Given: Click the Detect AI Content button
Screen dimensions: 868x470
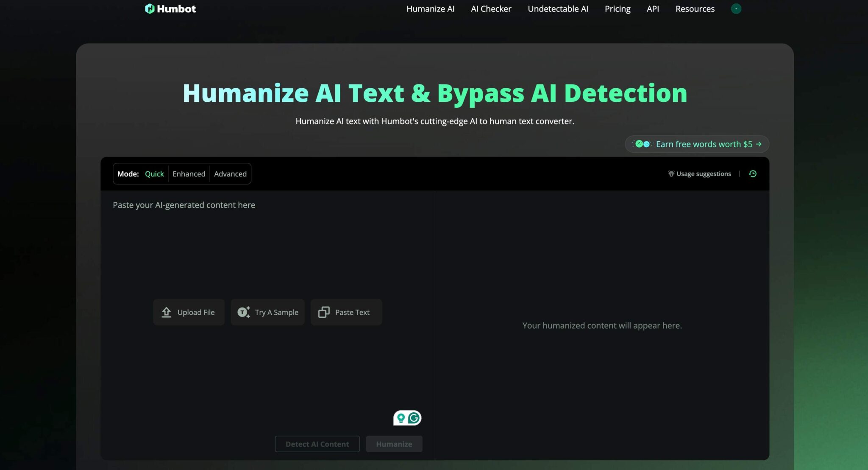Looking at the screenshot, I should (317, 444).
